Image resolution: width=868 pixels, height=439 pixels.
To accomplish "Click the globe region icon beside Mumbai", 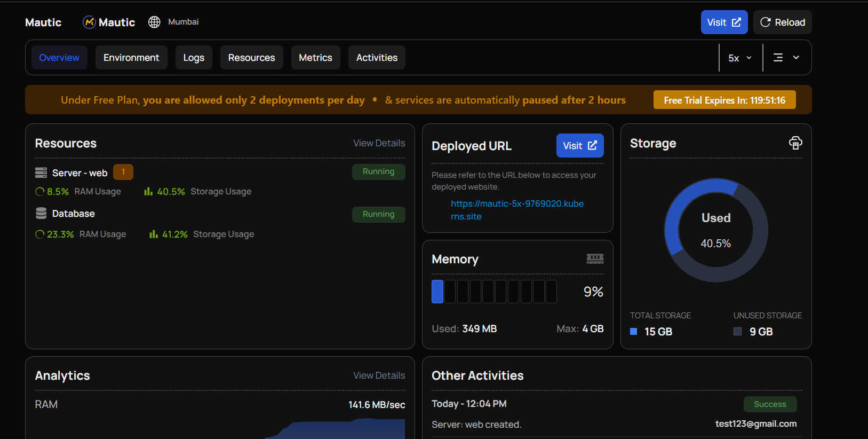I will [x=154, y=22].
